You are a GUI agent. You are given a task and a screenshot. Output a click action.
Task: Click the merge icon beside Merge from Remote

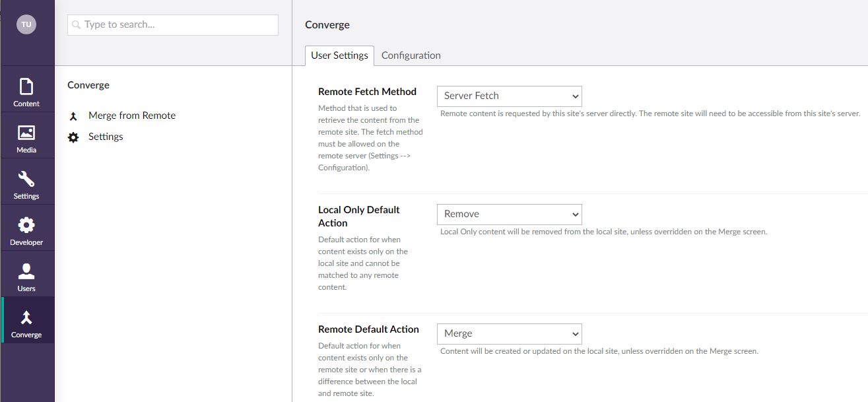(x=73, y=116)
